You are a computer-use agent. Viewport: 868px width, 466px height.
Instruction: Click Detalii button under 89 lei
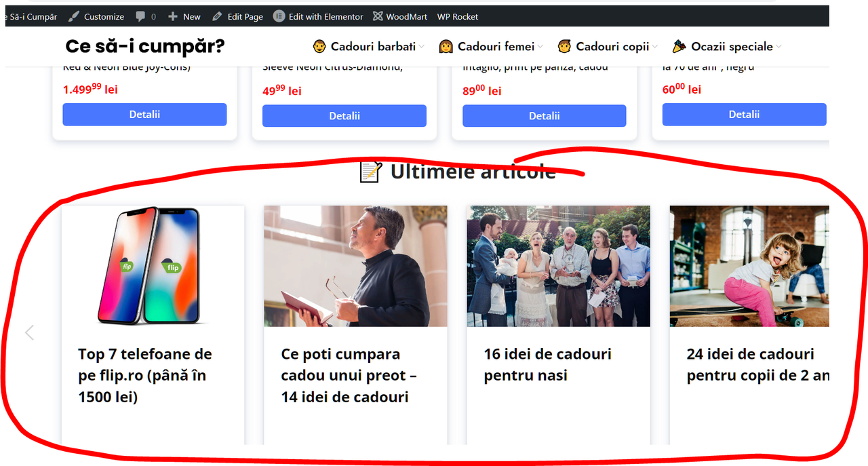(x=545, y=116)
